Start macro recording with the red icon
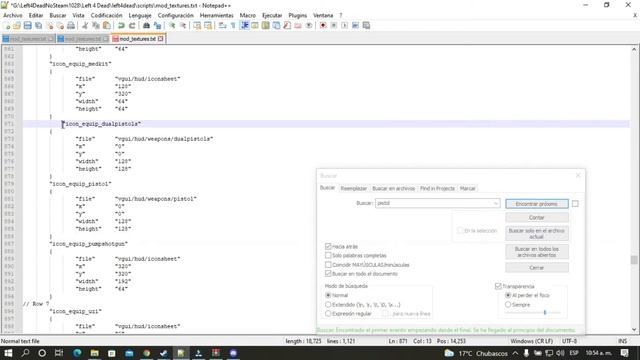Image resolution: width=640 pixels, height=360 pixels. pyautogui.click(x=323, y=25)
